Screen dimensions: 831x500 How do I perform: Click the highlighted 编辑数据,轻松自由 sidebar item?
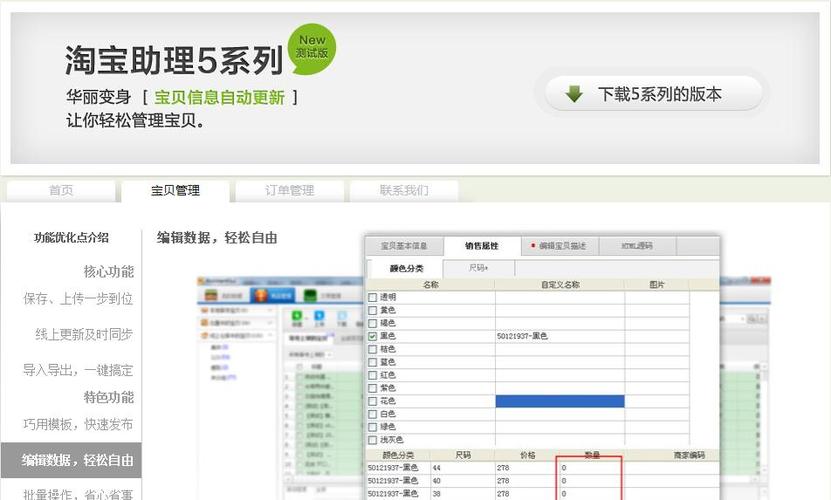[x=71, y=460]
